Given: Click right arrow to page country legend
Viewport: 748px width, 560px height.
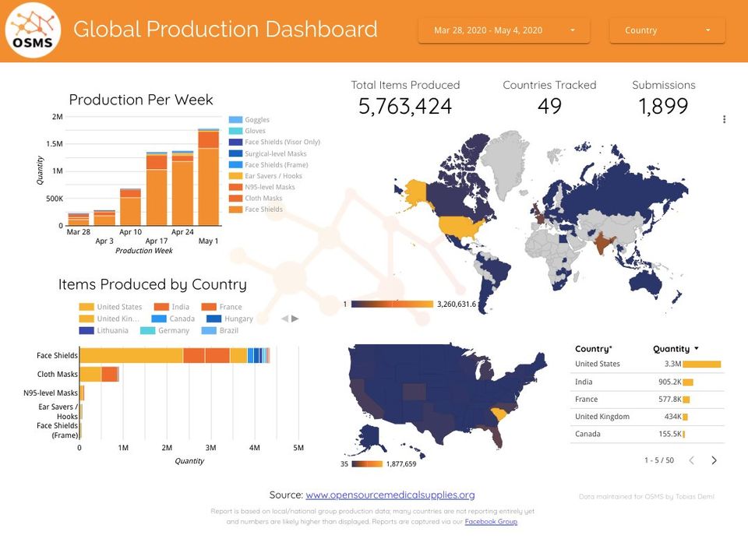Looking at the screenshot, I should click(x=296, y=318).
